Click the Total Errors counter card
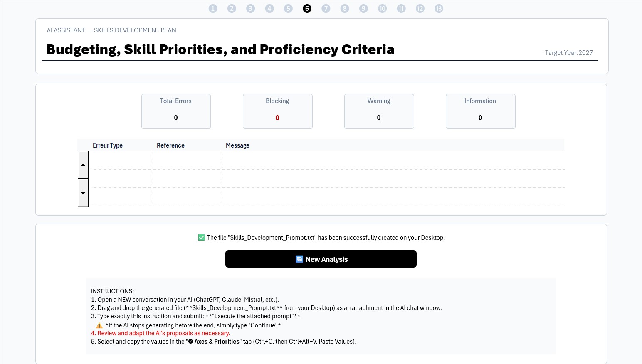This screenshot has height=364, width=642. 176,111
